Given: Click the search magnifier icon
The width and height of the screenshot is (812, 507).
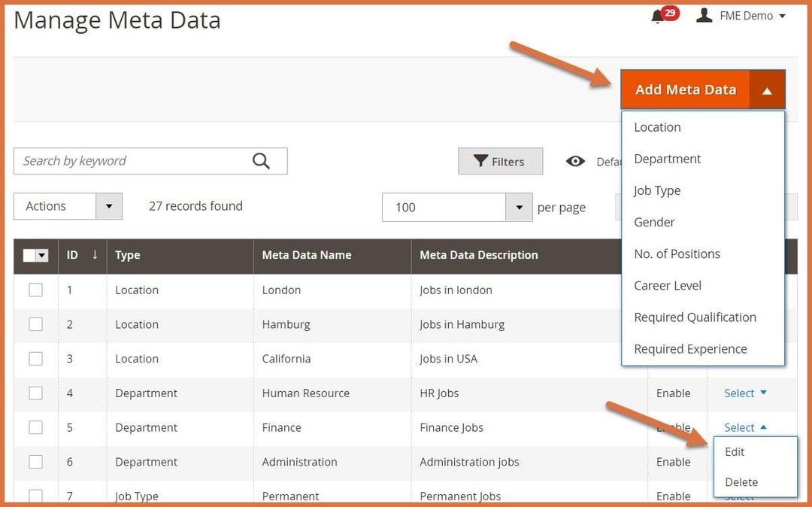Looking at the screenshot, I should (261, 161).
